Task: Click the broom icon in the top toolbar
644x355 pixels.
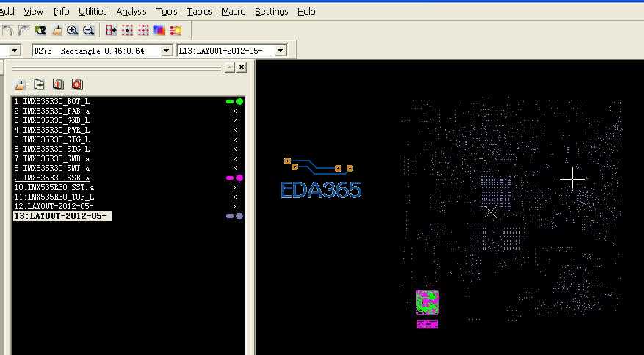Action: pos(57,30)
